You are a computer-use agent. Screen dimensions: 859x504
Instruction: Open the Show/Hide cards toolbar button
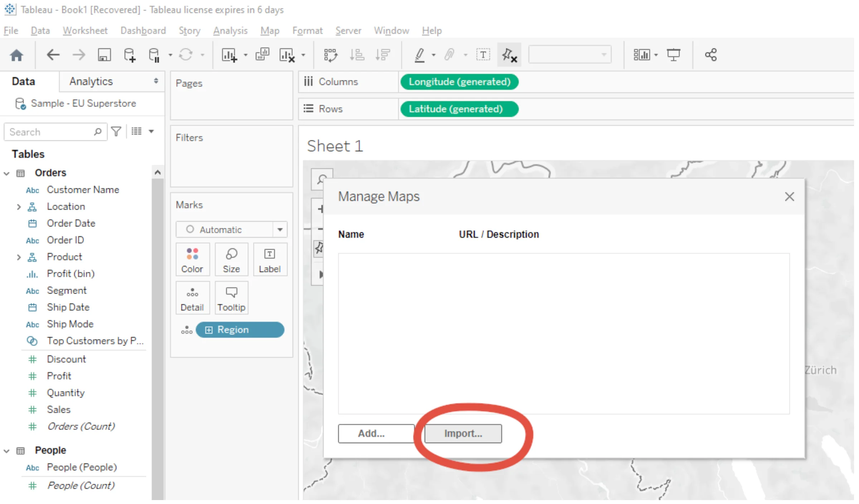coord(641,55)
